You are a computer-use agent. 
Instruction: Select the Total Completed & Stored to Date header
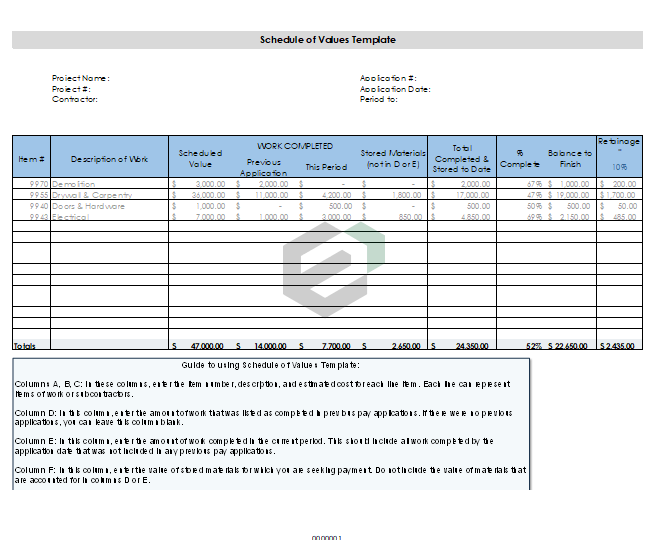click(x=461, y=158)
